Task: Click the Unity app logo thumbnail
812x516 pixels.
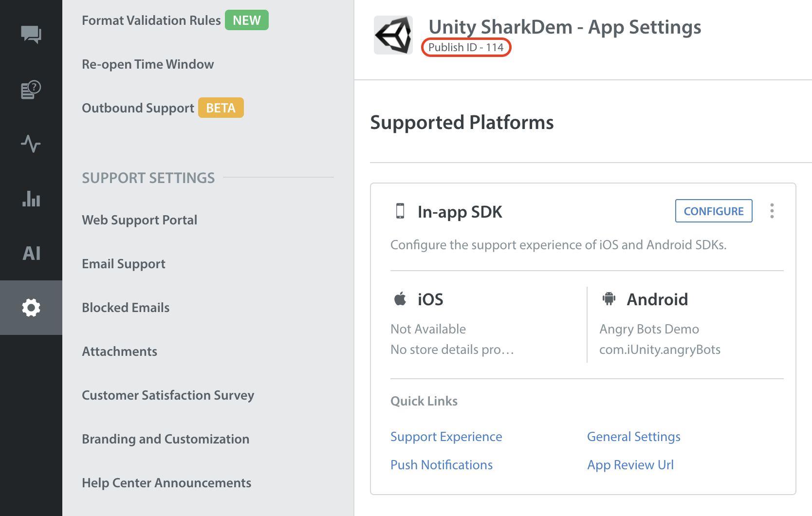Action: click(x=393, y=35)
